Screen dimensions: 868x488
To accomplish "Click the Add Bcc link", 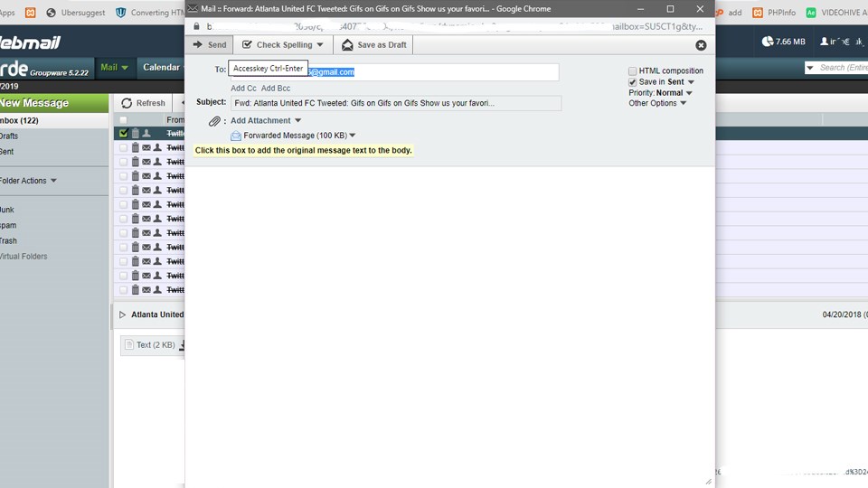I will (x=276, y=89).
